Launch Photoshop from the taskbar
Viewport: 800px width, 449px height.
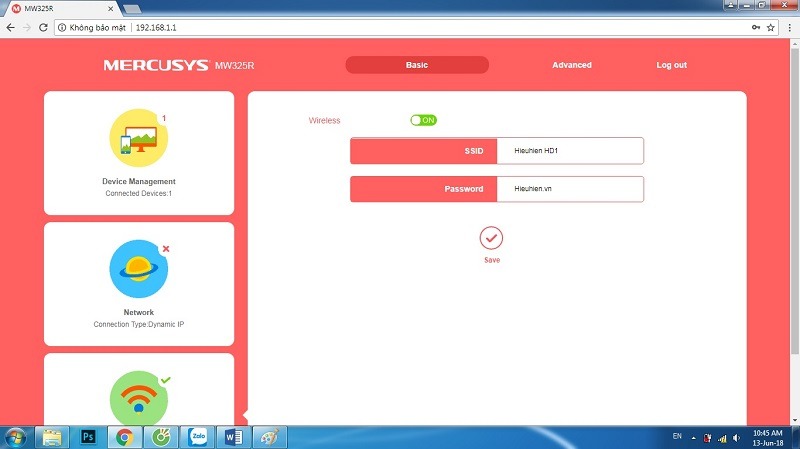pos(88,437)
